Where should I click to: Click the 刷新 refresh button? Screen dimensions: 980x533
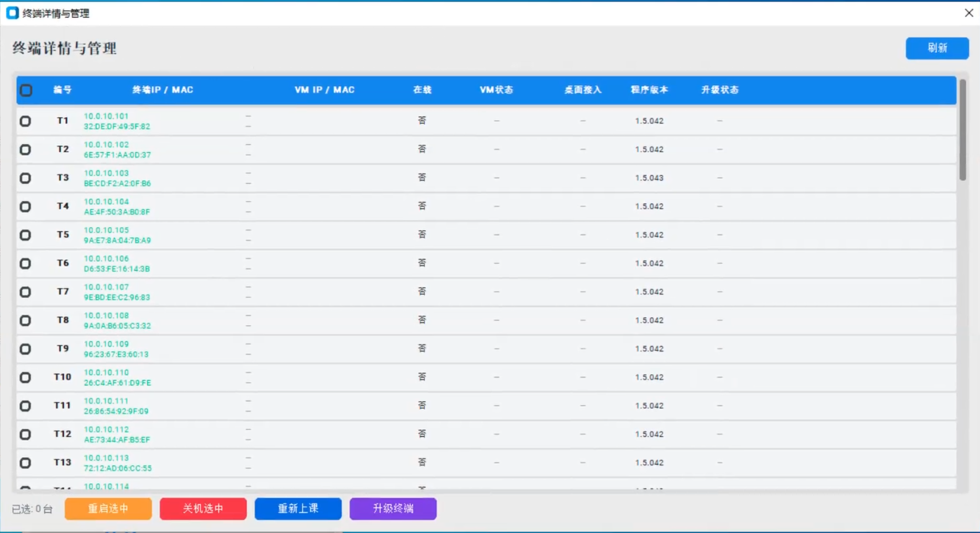(x=937, y=48)
